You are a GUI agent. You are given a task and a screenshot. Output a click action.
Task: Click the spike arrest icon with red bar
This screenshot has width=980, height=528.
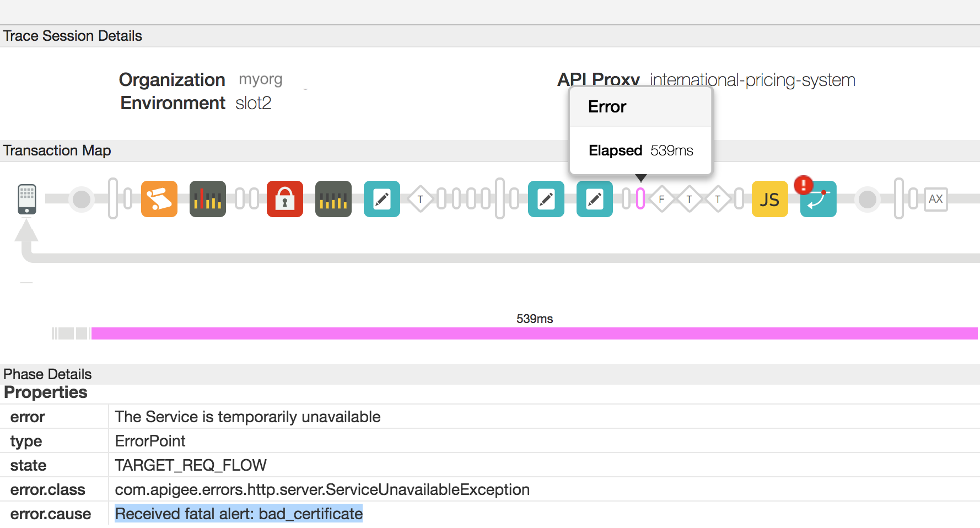(208, 199)
